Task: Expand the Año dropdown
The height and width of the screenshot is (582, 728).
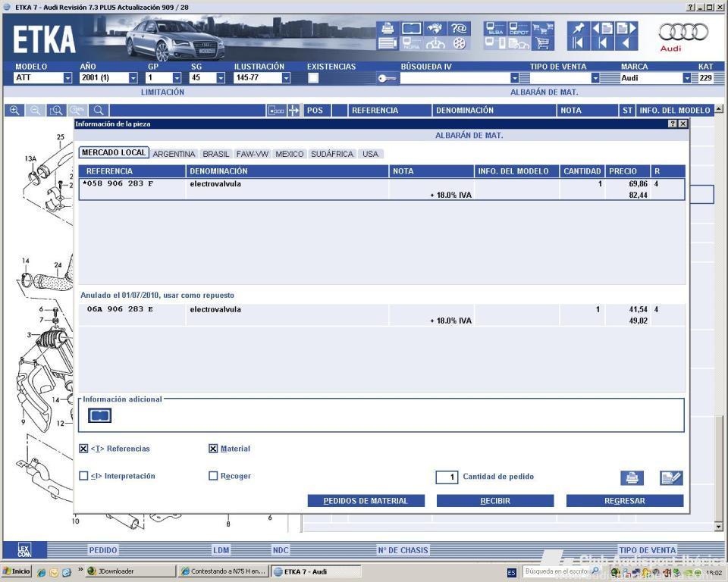Action: 133,78
